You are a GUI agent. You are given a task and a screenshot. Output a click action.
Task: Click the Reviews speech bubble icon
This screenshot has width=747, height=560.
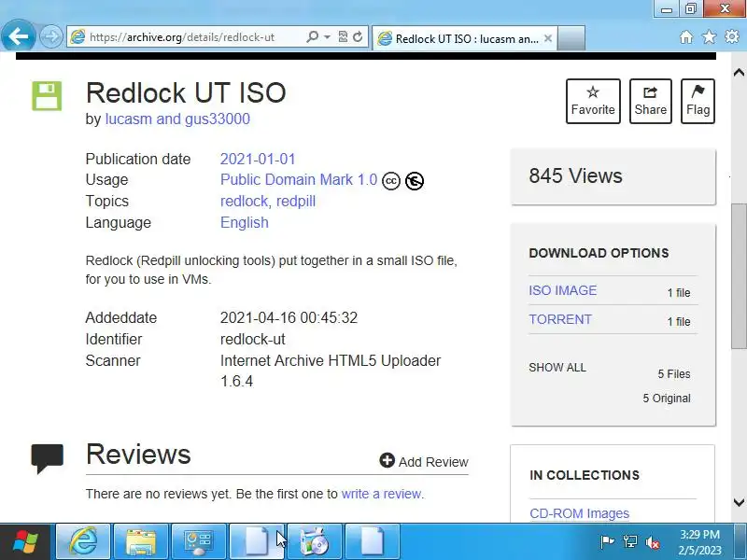click(x=48, y=458)
